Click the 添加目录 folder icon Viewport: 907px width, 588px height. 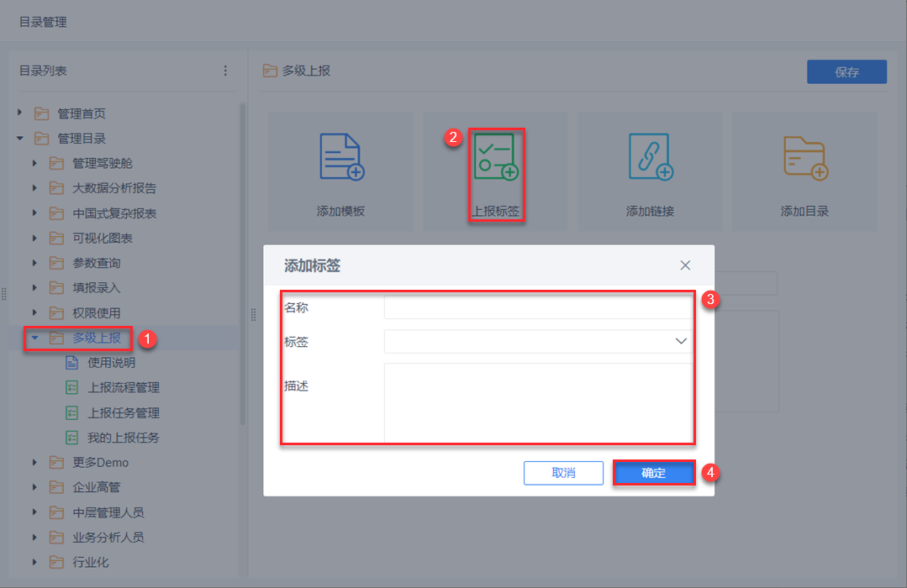click(x=806, y=158)
